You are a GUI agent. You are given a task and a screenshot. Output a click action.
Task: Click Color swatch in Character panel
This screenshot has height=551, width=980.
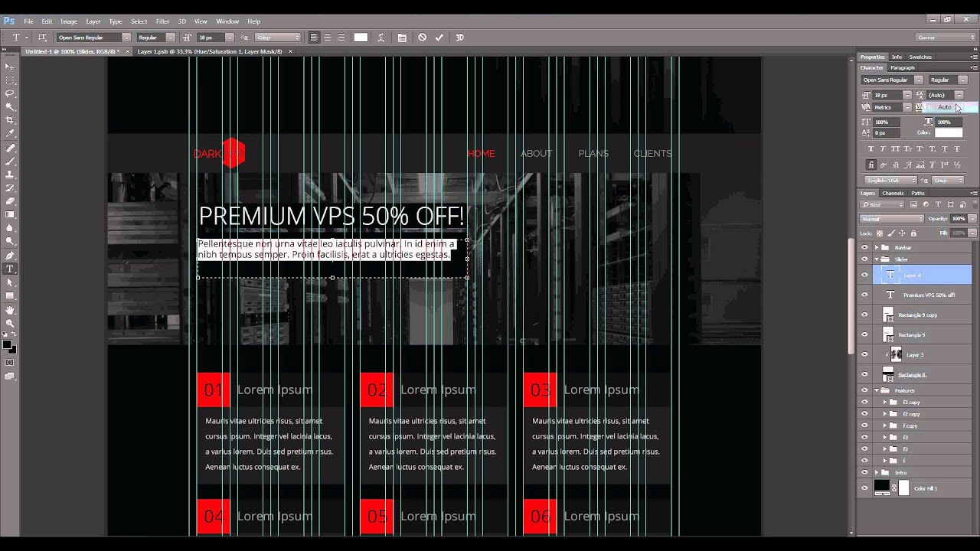949,132
